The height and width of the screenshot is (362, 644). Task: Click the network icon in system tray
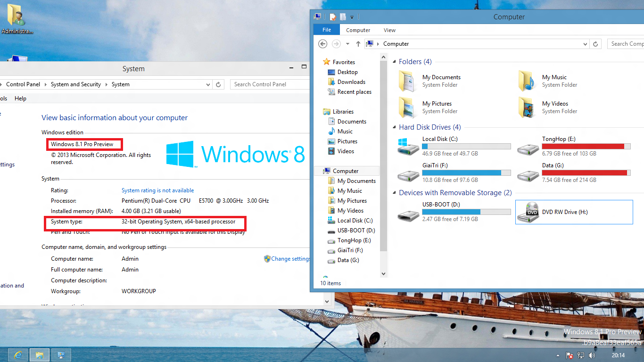[x=581, y=355]
